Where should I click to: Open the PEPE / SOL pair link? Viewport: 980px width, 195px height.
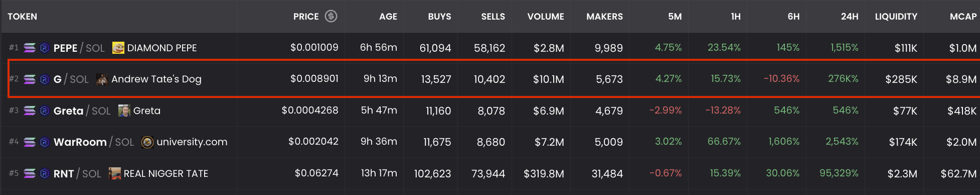(79, 48)
